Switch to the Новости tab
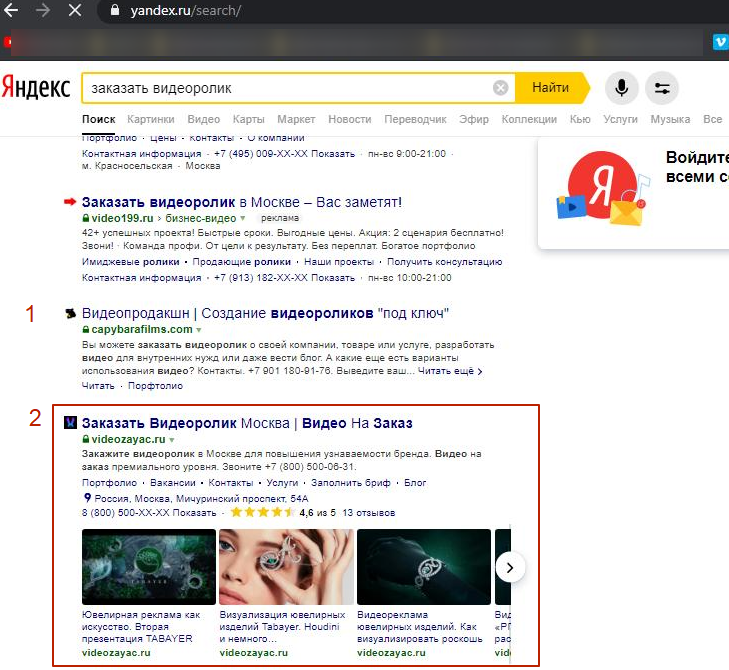Image resolution: width=729 pixels, height=670 pixels. coord(350,119)
